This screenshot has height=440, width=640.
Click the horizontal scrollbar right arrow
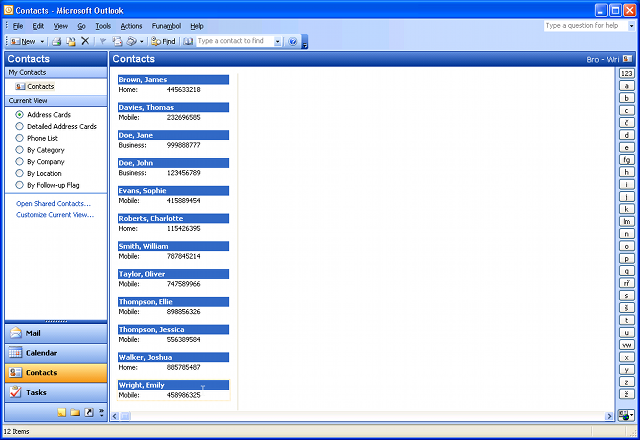[609, 416]
